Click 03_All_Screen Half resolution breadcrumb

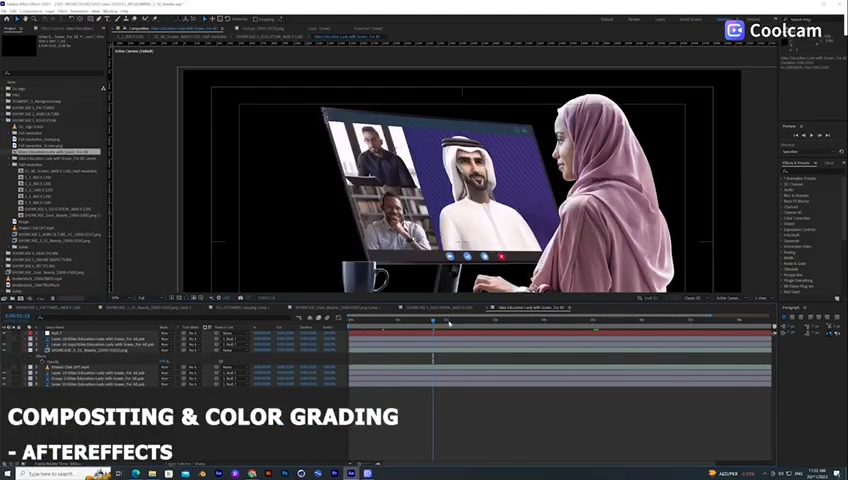pyautogui.click(x=191, y=37)
